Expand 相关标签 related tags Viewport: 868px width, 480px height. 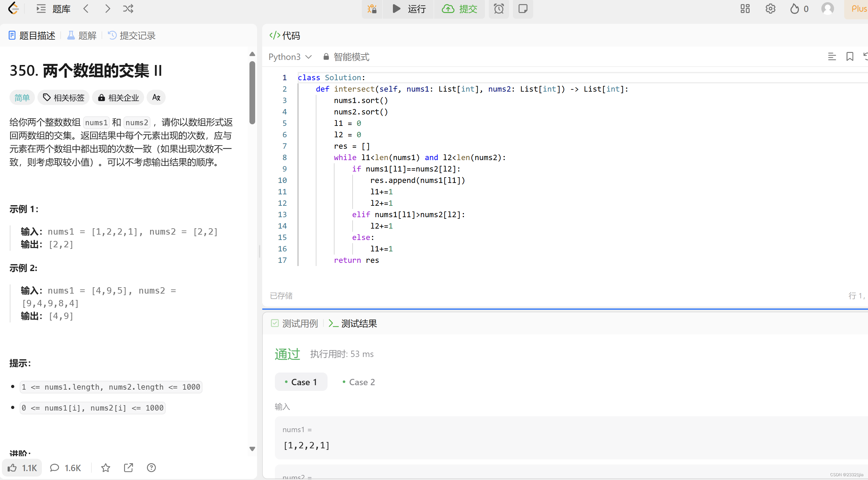click(63, 98)
